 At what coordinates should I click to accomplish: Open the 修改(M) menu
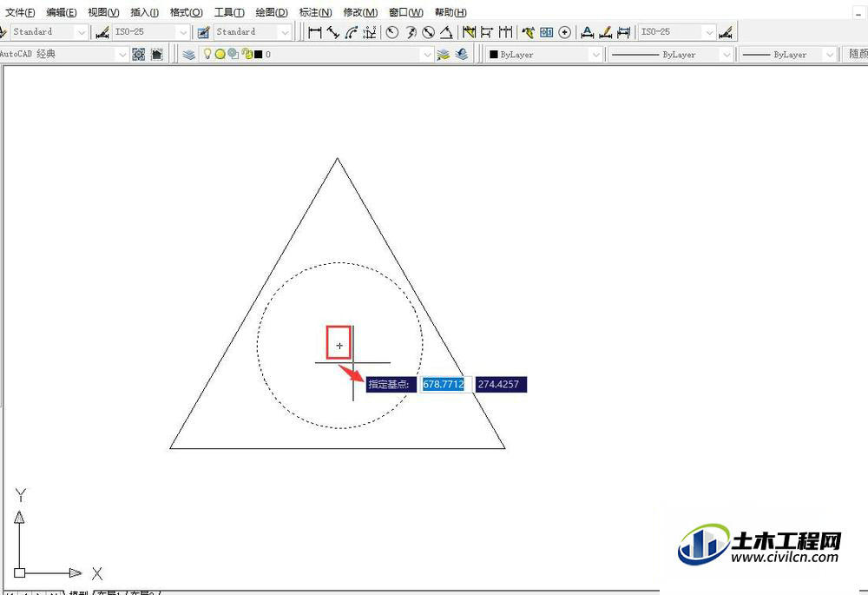pos(360,12)
